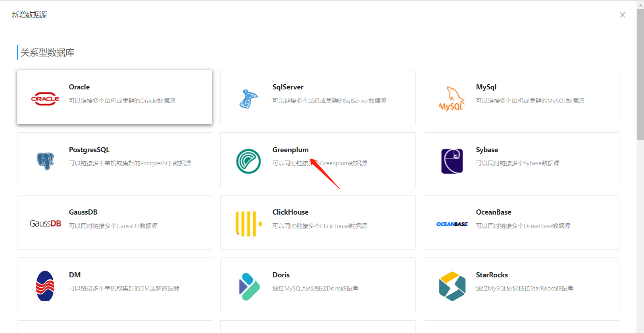The height and width of the screenshot is (333, 644).
Task: Click the Oracle logo icon
Action: (x=45, y=99)
